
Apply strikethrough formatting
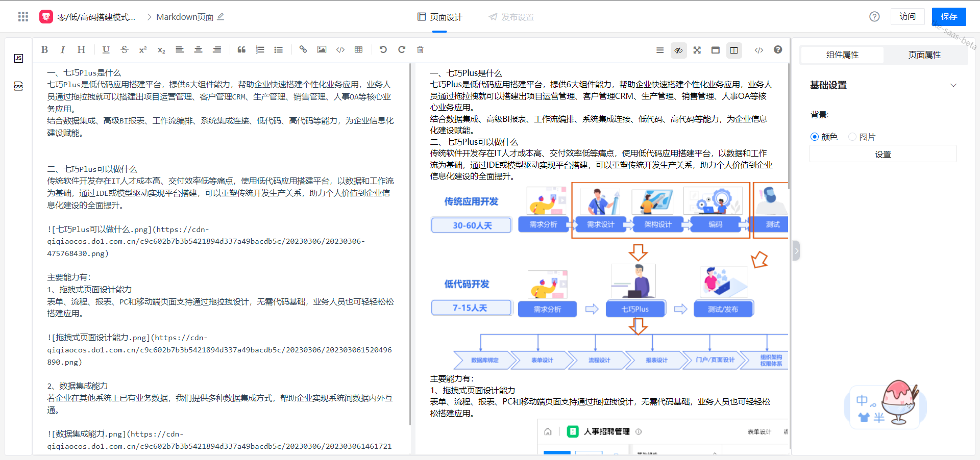tap(125, 49)
